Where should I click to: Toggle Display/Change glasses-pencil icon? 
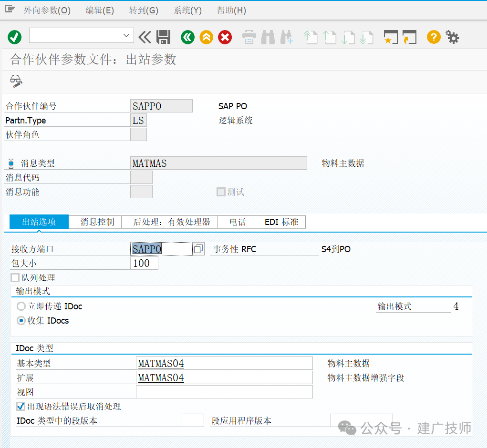16,81
